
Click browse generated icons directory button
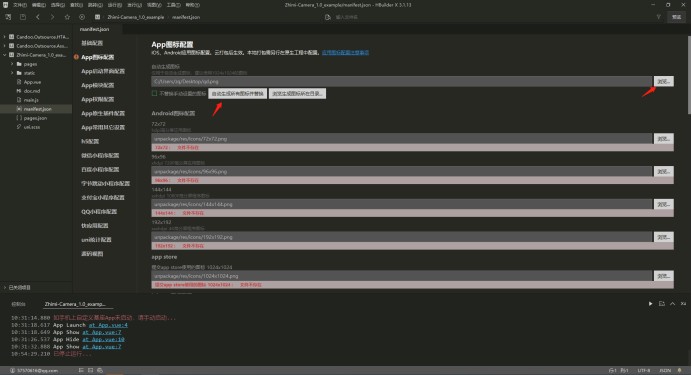pos(297,94)
